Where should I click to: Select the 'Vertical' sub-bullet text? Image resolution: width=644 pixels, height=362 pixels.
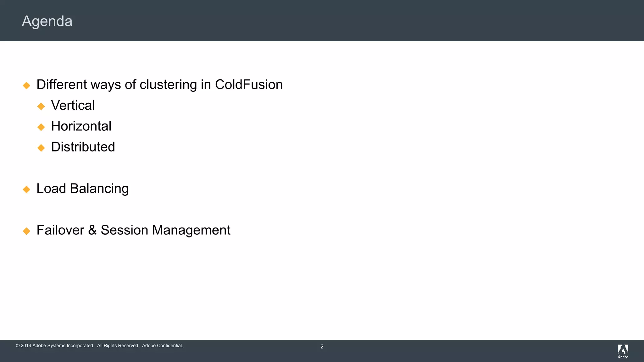[x=73, y=105]
